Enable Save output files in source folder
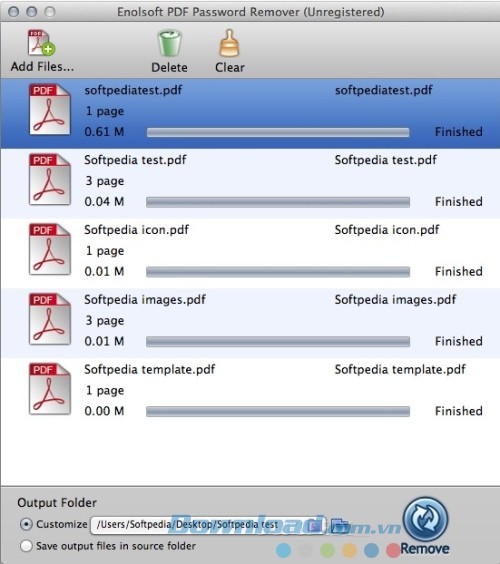500x564 pixels. click(26, 546)
